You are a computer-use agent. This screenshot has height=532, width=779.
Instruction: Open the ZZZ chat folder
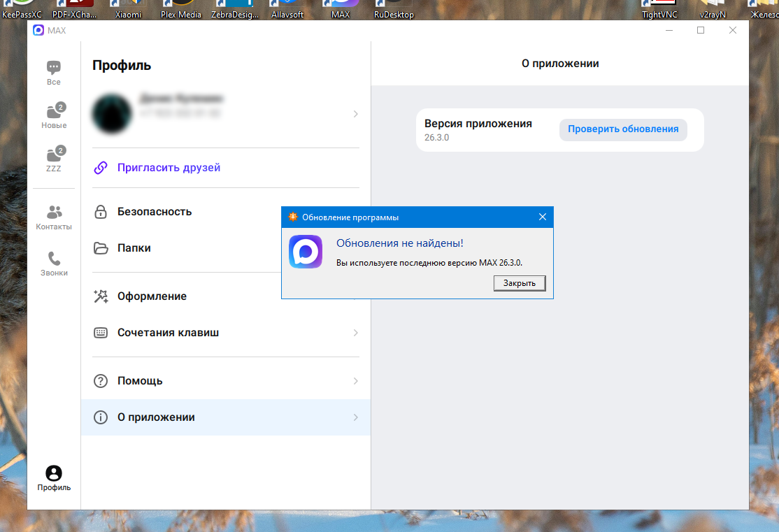click(54, 159)
